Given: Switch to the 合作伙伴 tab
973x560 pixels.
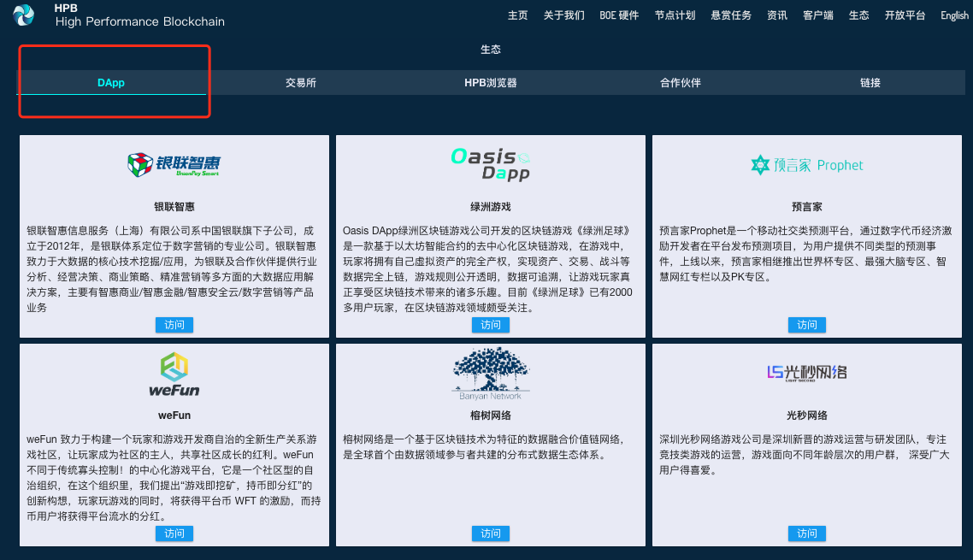Looking at the screenshot, I should [x=681, y=83].
